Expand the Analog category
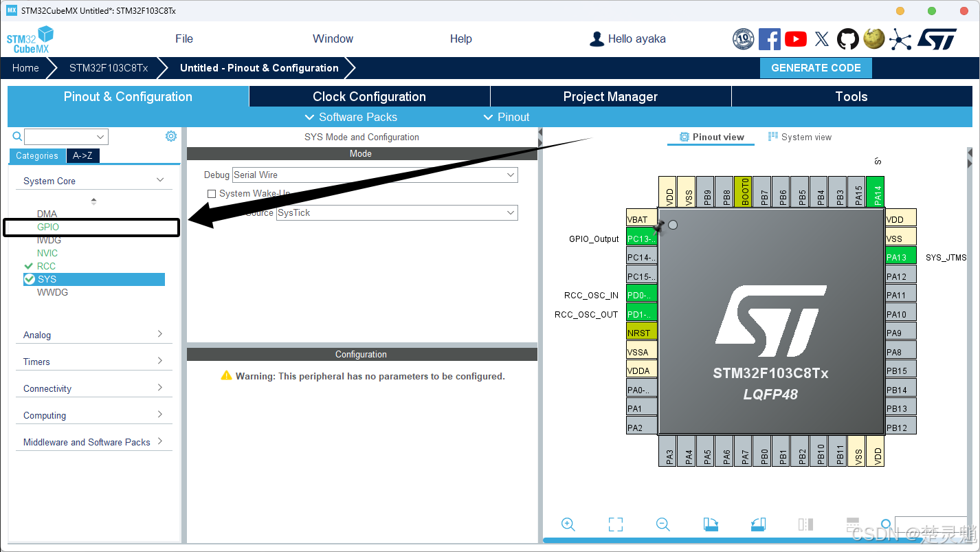 point(94,335)
